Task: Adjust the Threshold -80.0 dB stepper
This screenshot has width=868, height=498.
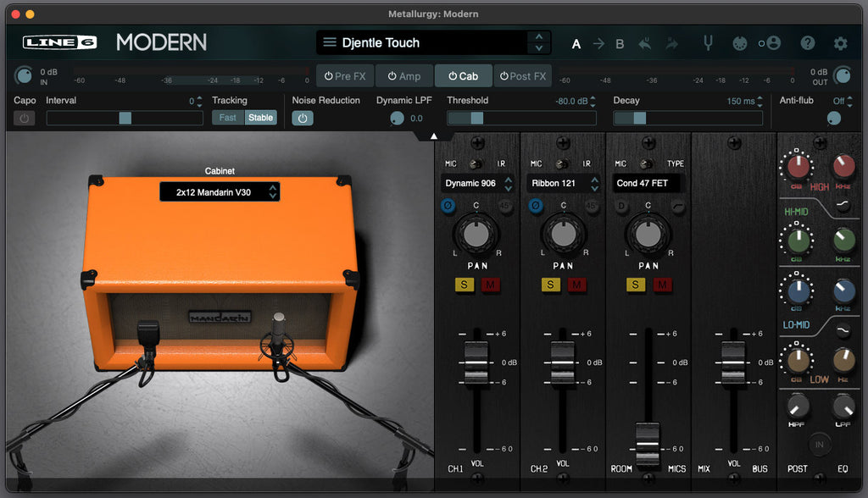Action: point(593,102)
